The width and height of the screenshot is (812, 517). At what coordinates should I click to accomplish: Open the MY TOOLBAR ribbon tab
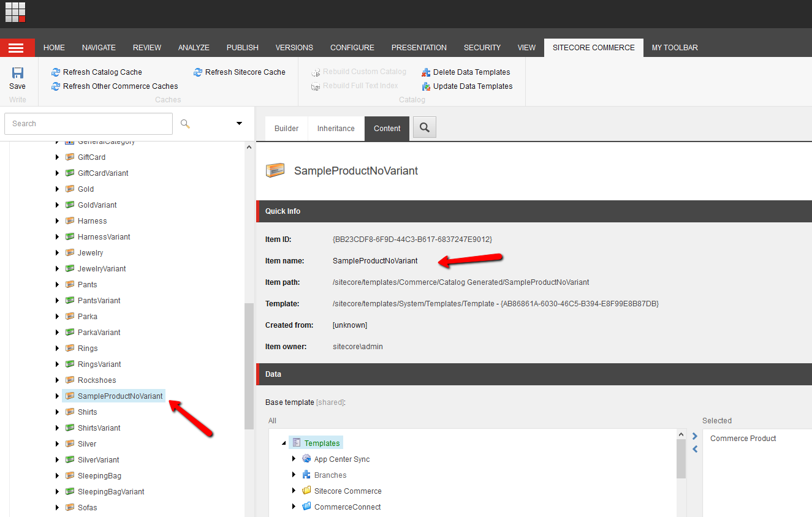(675, 48)
